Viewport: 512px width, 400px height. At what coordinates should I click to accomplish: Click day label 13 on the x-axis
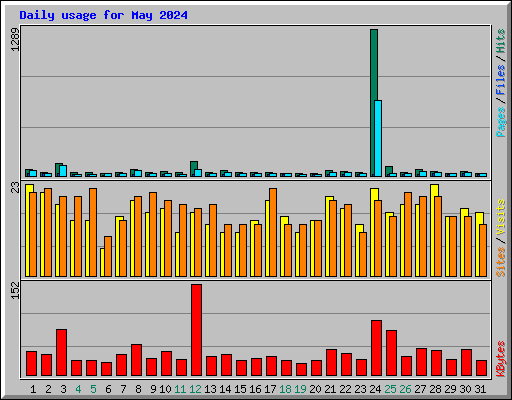point(210,389)
